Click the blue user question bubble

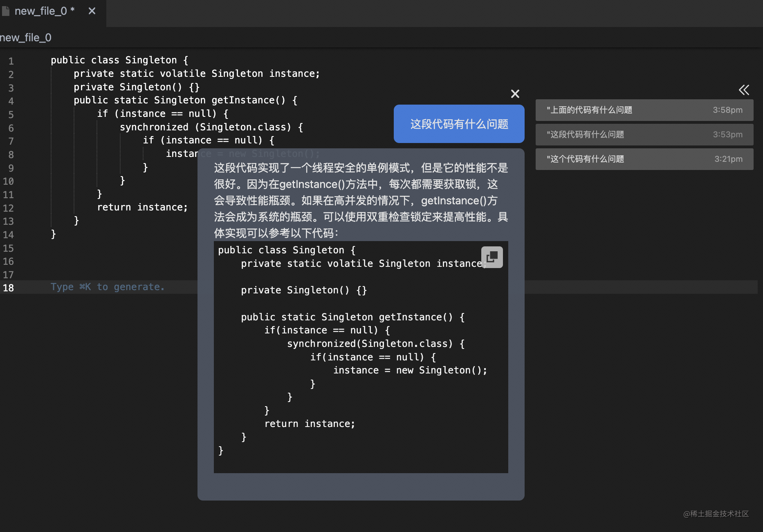pos(459,124)
